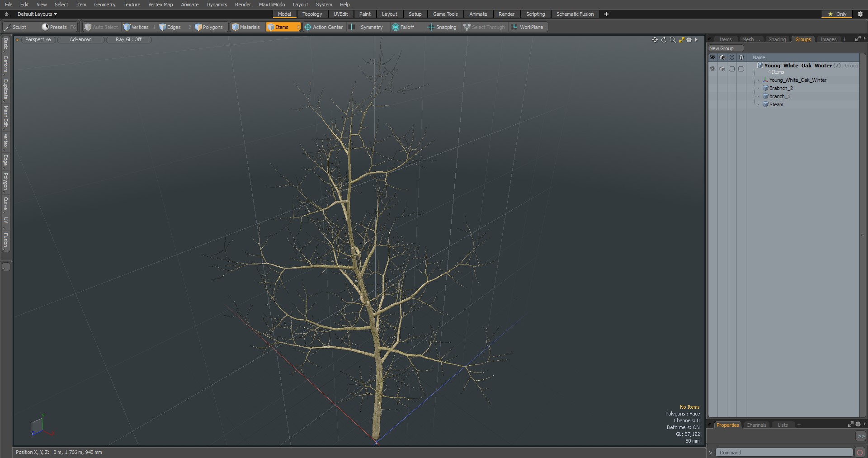868x458 pixels.
Task: Switch to Edges selection mode
Action: (174, 27)
